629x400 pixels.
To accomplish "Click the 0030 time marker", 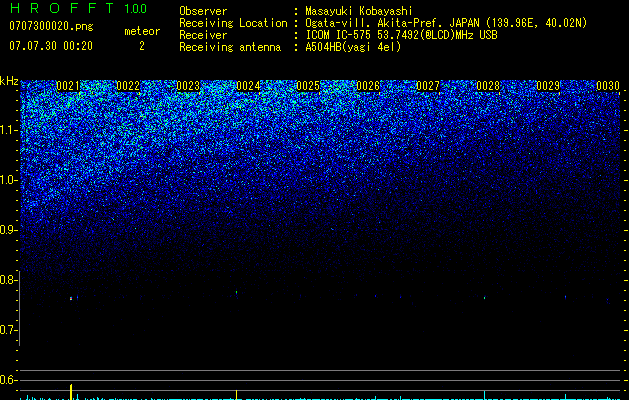I will 608,86.
